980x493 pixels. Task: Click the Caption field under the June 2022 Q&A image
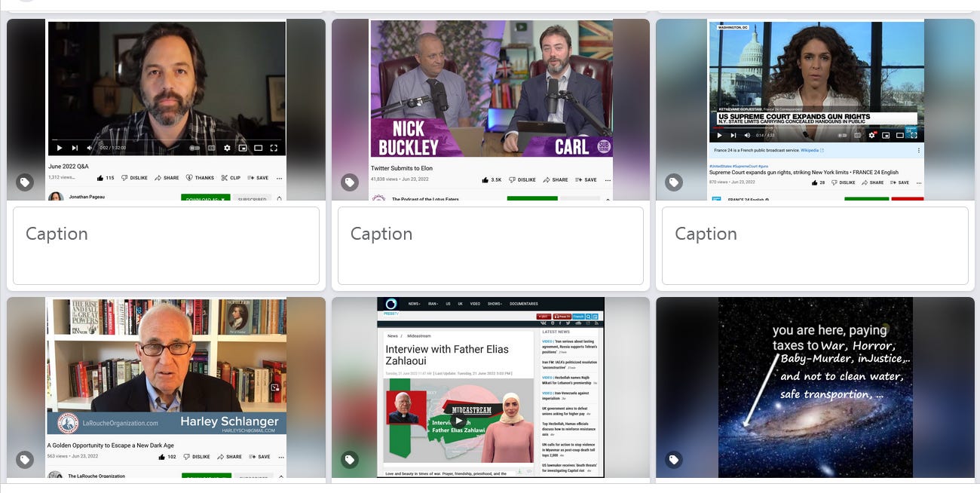tap(166, 246)
